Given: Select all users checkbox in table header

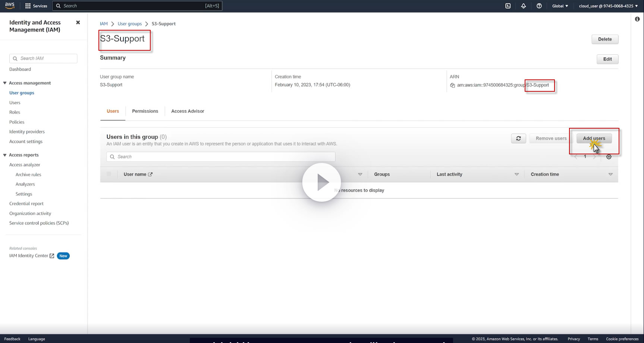Looking at the screenshot, I should pos(109,174).
